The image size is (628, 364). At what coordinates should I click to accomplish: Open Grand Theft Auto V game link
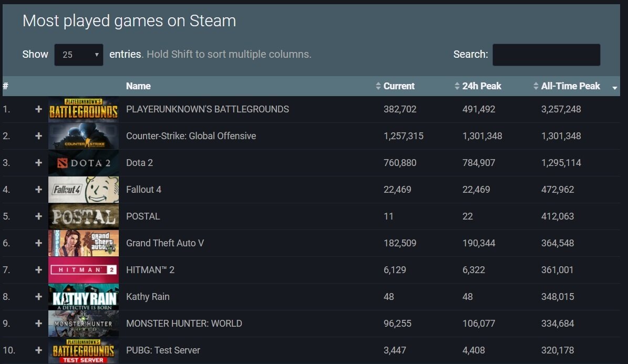[164, 243]
